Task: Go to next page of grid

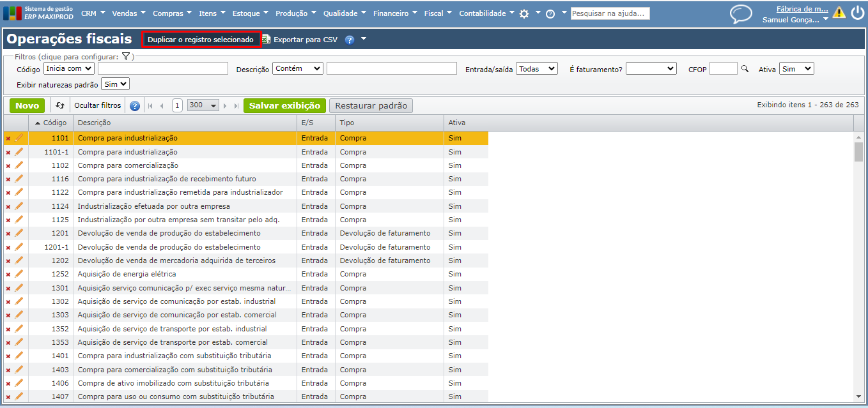Action: coord(225,106)
